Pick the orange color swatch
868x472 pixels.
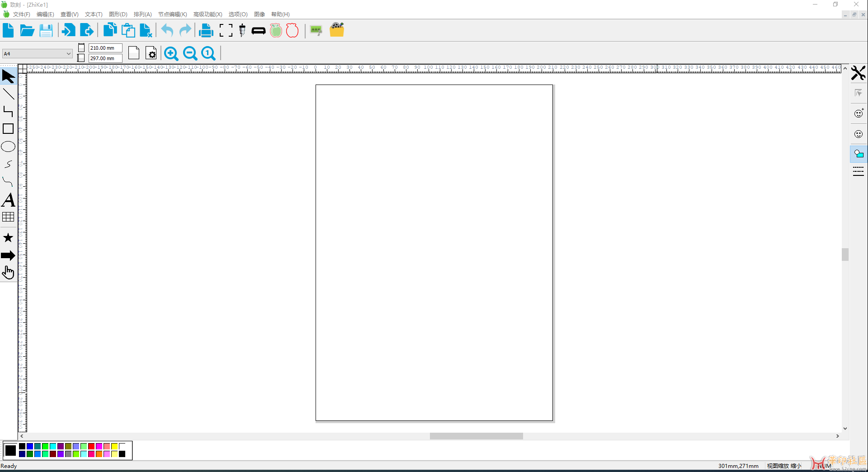coord(99,454)
